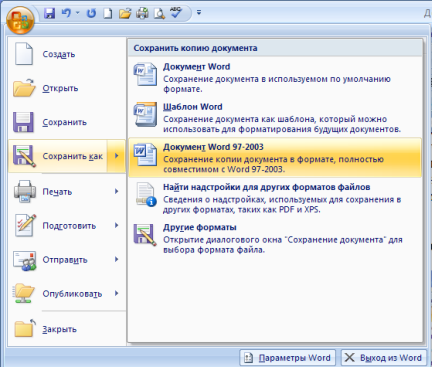Click the Open folder icon in Quick Access toolbar
This screenshot has width=432, height=367.
point(125,13)
